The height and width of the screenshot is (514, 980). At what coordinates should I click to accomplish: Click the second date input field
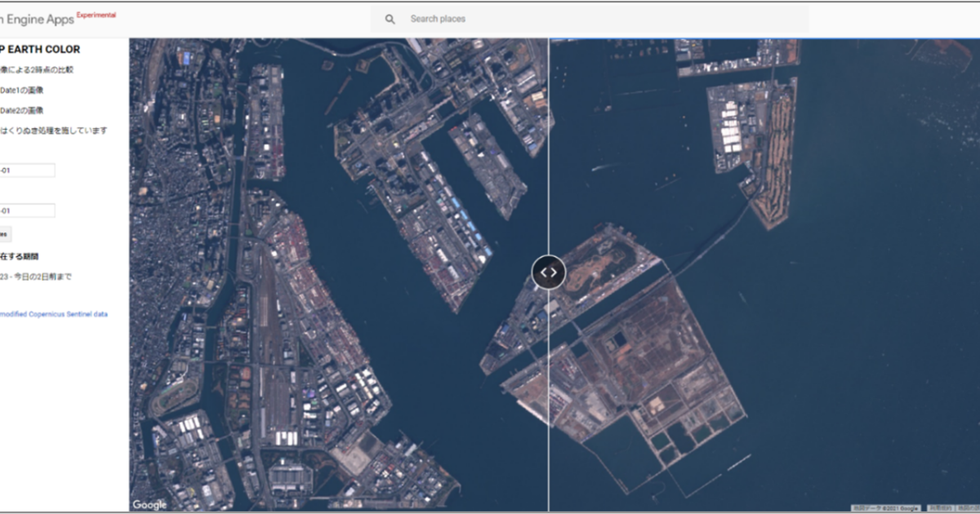click(27, 210)
